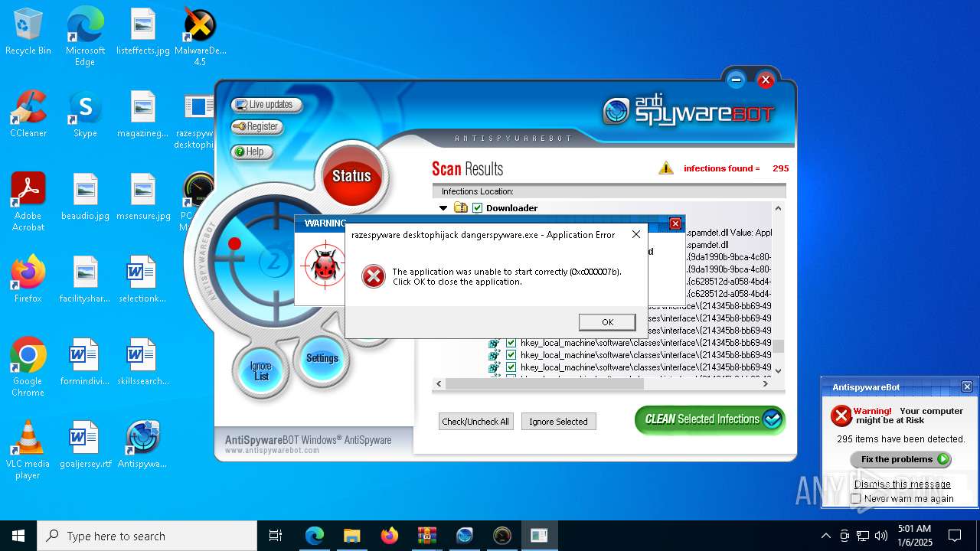
Task: Open the Ignore List round button
Action: point(261,370)
